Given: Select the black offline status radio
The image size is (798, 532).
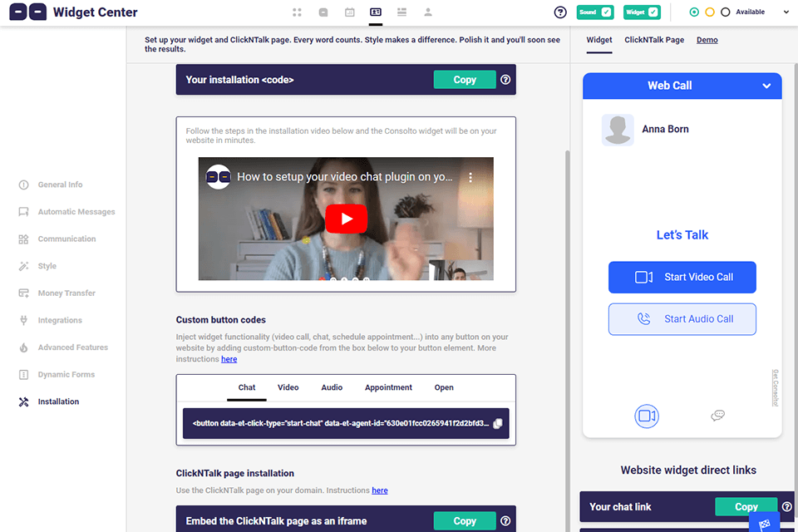Looking at the screenshot, I should pyautogui.click(x=726, y=12).
